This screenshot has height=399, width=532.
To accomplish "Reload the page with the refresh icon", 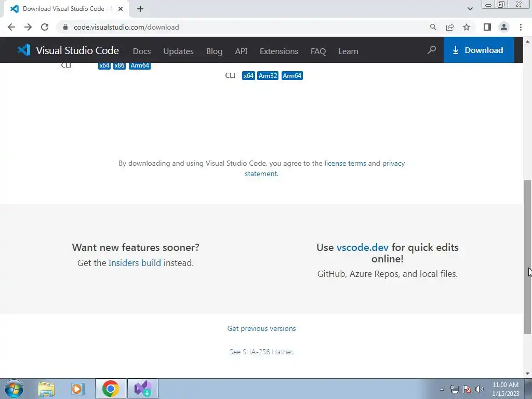I will coord(45,27).
